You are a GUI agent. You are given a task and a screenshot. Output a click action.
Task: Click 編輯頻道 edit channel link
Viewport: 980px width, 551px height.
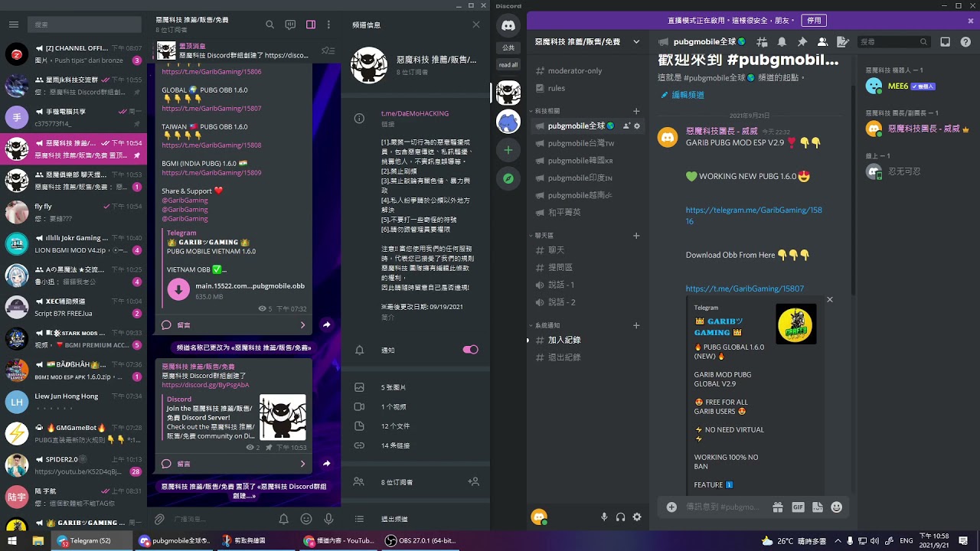point(682,95)
